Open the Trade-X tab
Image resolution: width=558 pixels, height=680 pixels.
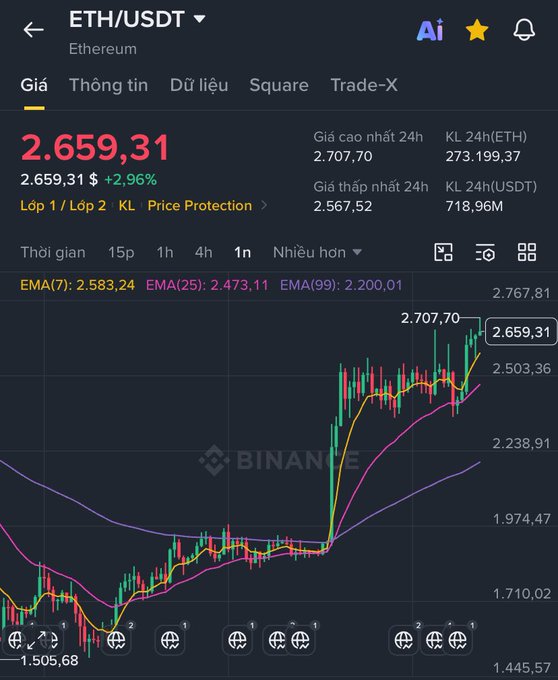click(x=364, y=85)
